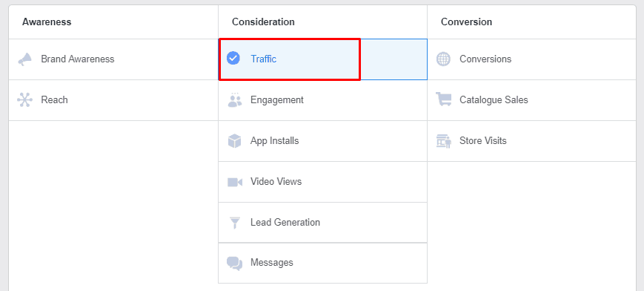The image size is (644, 291).
Task: Click the Catalogue Sales cart icon
Action: pyautogui.click(x=444, y=99)
